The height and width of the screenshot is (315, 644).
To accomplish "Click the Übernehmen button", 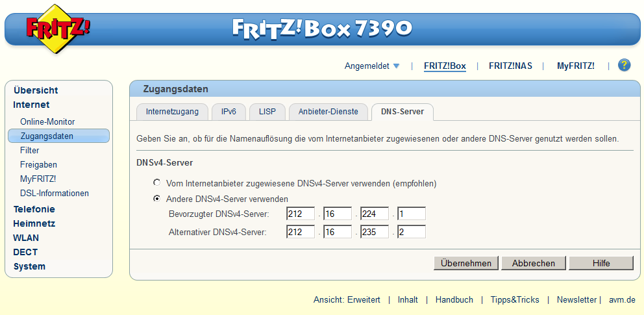I will (x=466, y=263).
